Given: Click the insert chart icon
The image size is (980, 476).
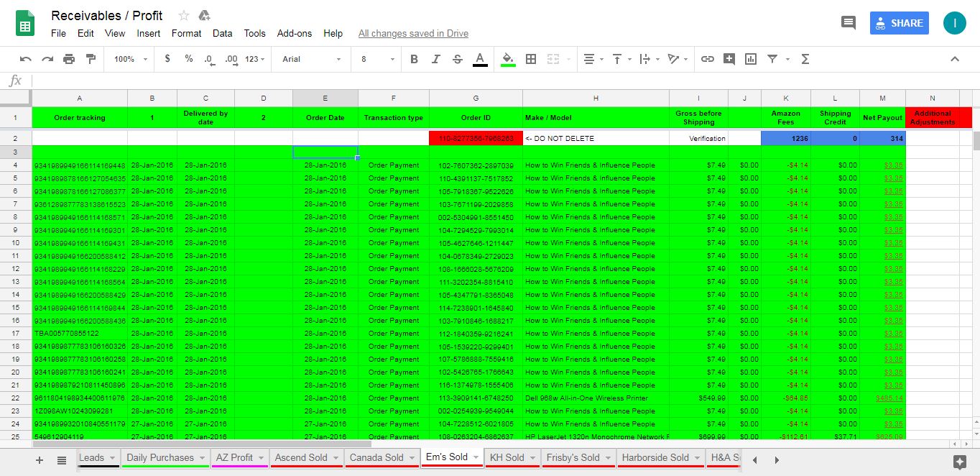Looking at the screenshot, I should coord(751,59).
